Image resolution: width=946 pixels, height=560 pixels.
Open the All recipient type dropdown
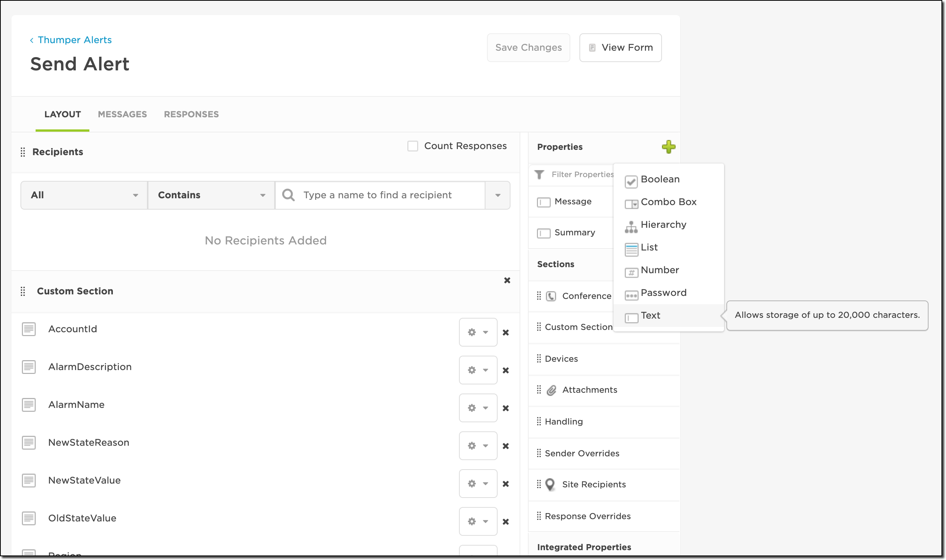pyautogui.click(x=84, y=195)
